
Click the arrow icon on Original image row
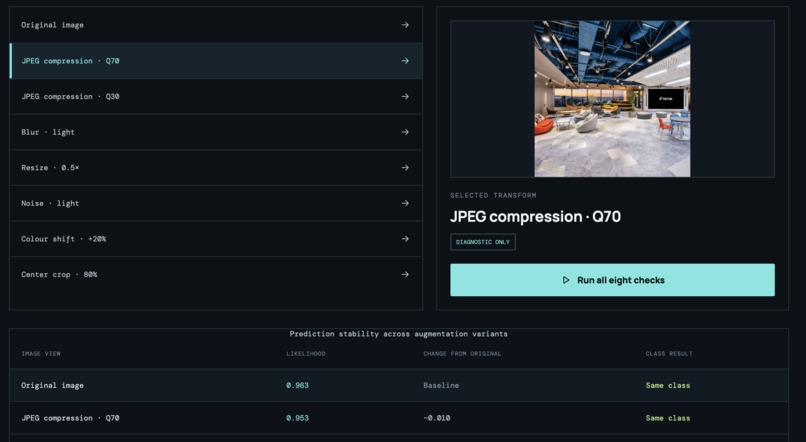[405, 25]
